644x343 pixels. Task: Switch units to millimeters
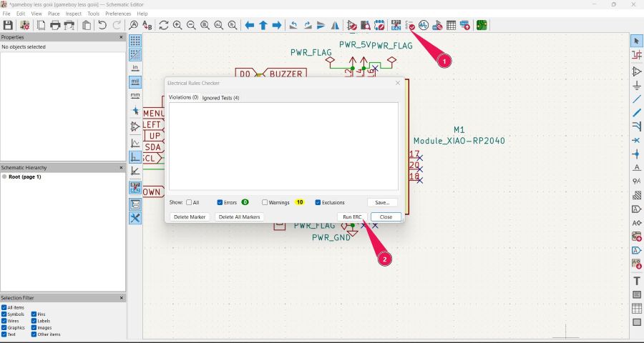[135, 96]
